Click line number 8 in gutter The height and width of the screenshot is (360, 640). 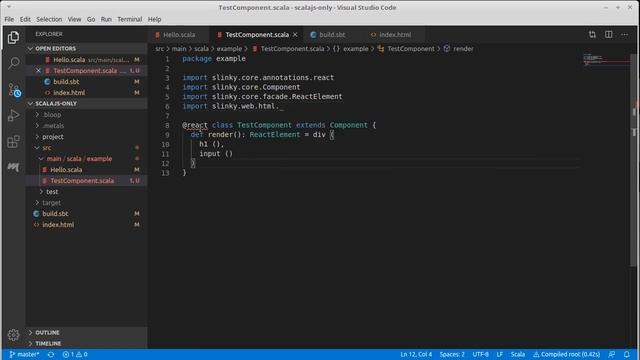point(167,125)
